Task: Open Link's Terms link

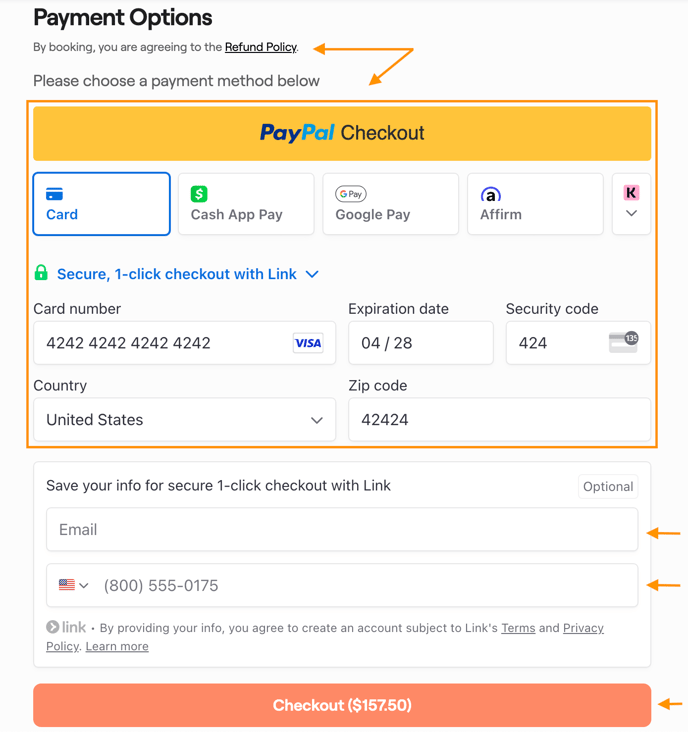Action: 518,628
